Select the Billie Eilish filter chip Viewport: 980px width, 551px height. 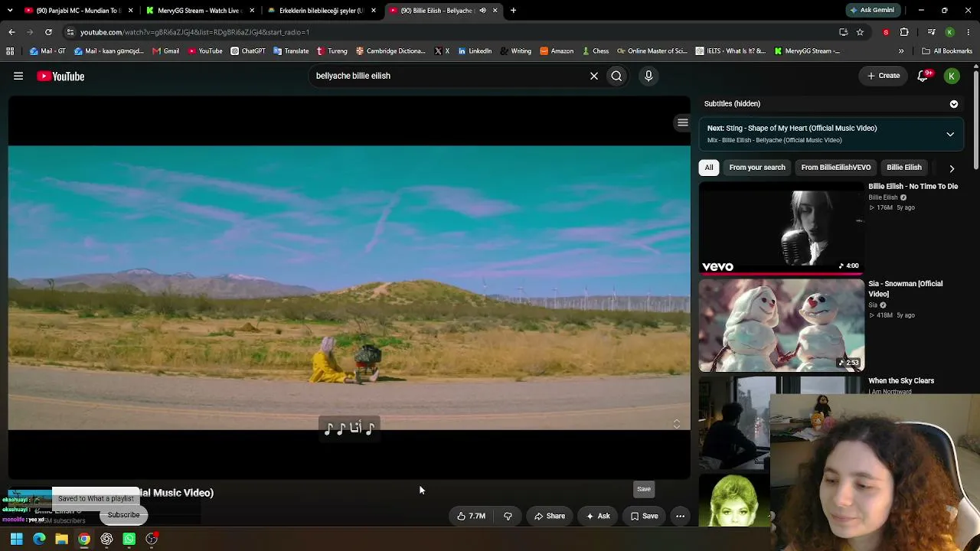904,168
